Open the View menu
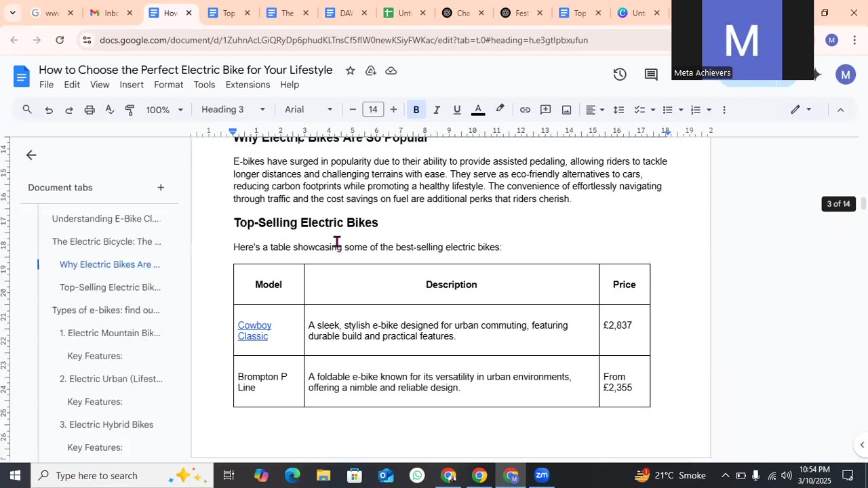This screenshot has height=488, width=868. (x=100, y=85)
